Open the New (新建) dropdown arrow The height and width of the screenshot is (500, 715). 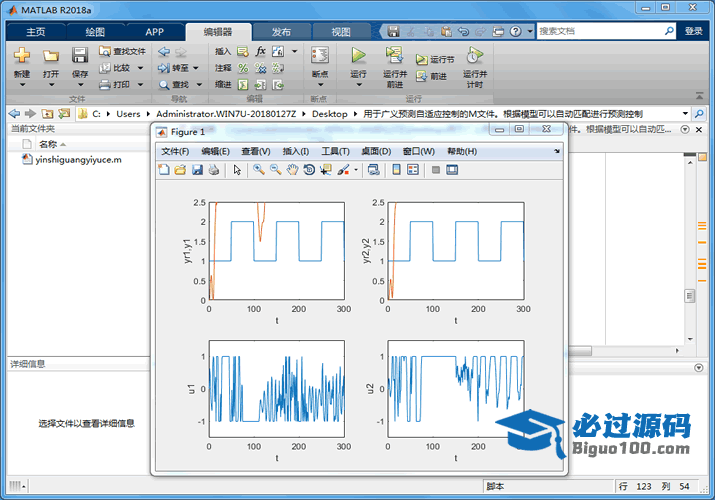pyautogui.click(x=22, y=85)
